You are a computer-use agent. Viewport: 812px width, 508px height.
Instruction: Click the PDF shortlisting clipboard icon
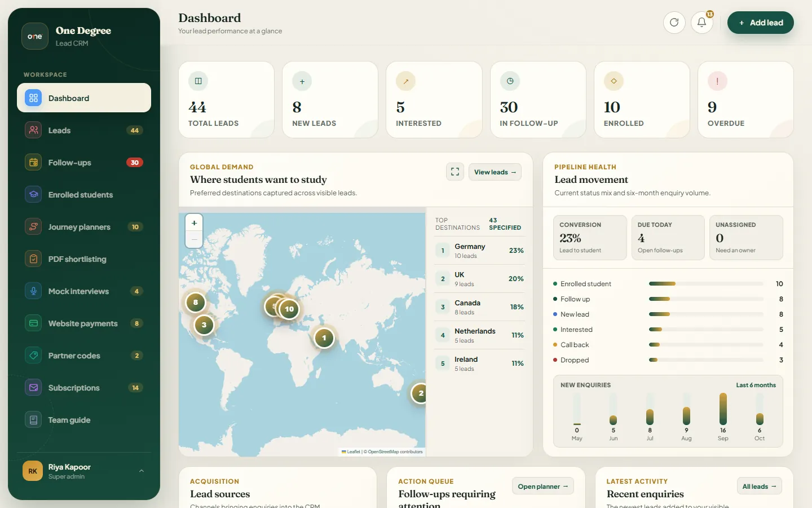33,259
